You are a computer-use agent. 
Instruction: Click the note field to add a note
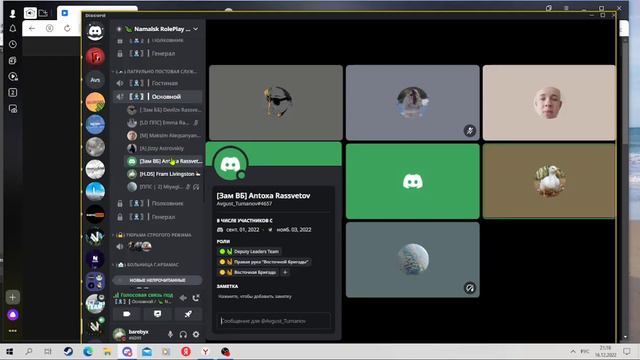coord(273,297)
